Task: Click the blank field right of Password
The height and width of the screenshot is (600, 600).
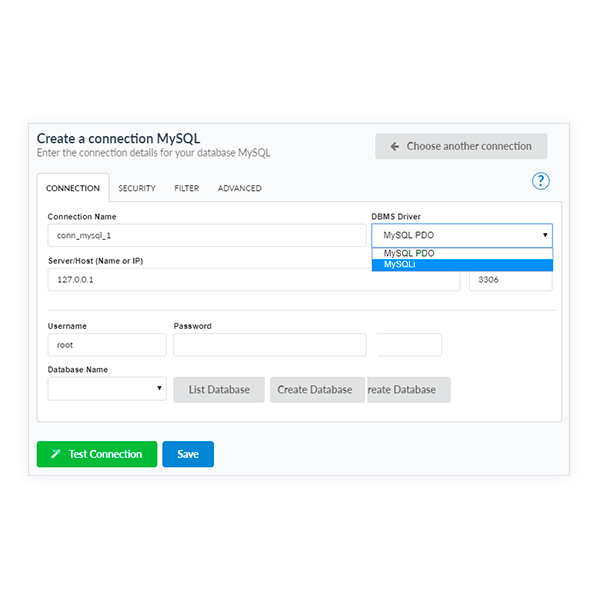Action: pyautogui.click(x=409, y=345)
